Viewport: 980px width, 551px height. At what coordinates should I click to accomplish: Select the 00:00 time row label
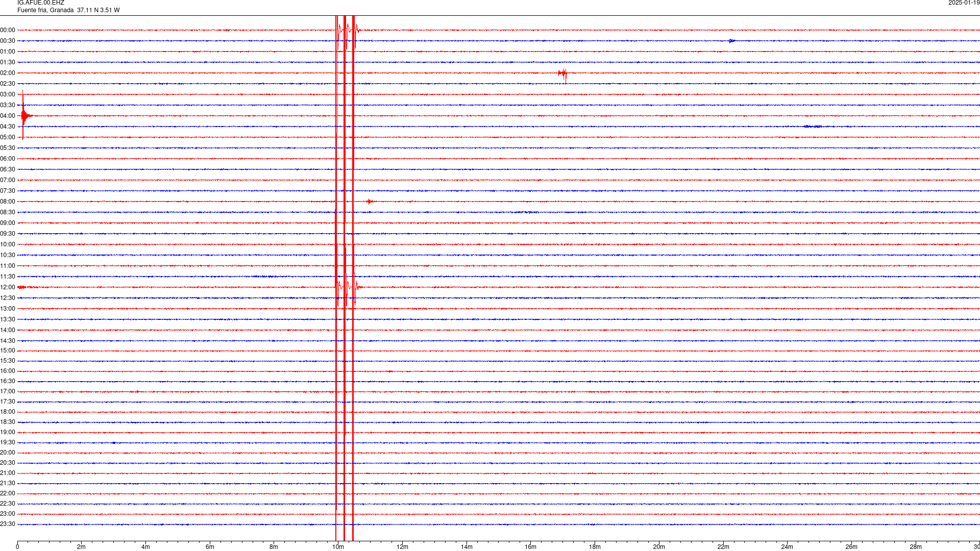click(x=8, y=30)
